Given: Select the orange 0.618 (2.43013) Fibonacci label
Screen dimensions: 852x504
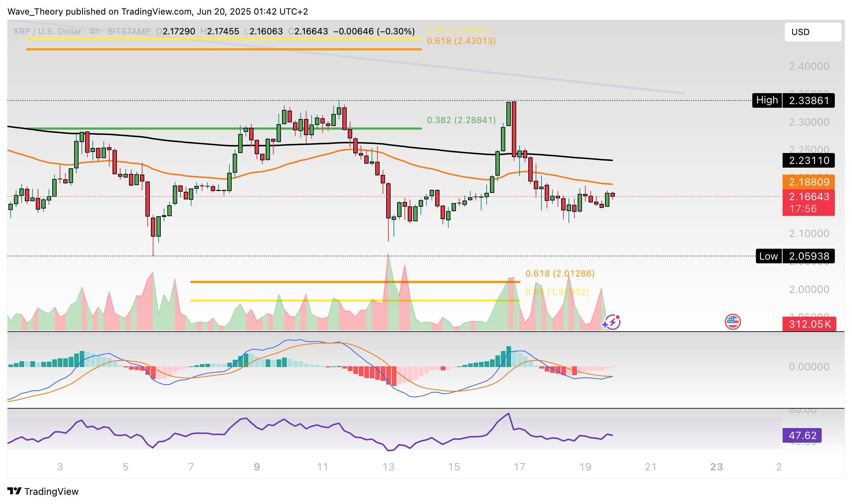Looking at the screenshot, I should (461, 41).
